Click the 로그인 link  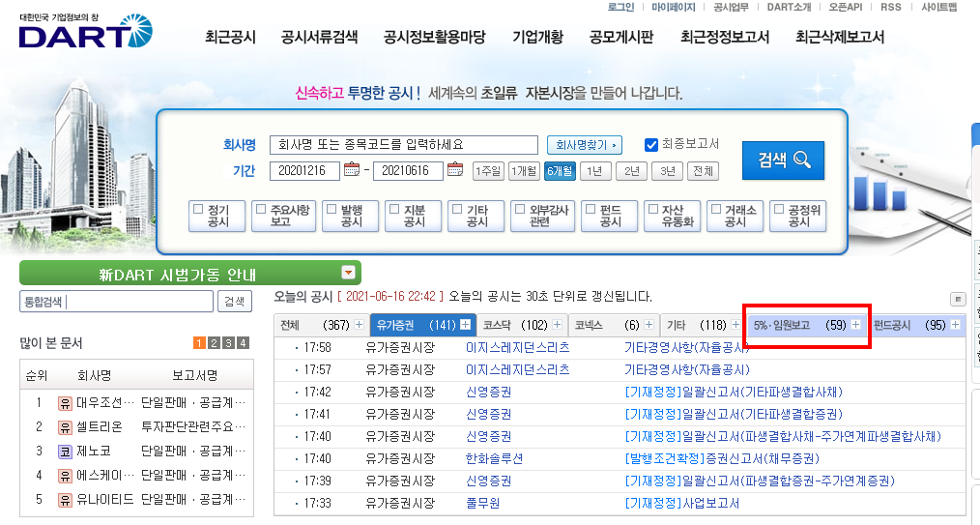coord(620,7)
